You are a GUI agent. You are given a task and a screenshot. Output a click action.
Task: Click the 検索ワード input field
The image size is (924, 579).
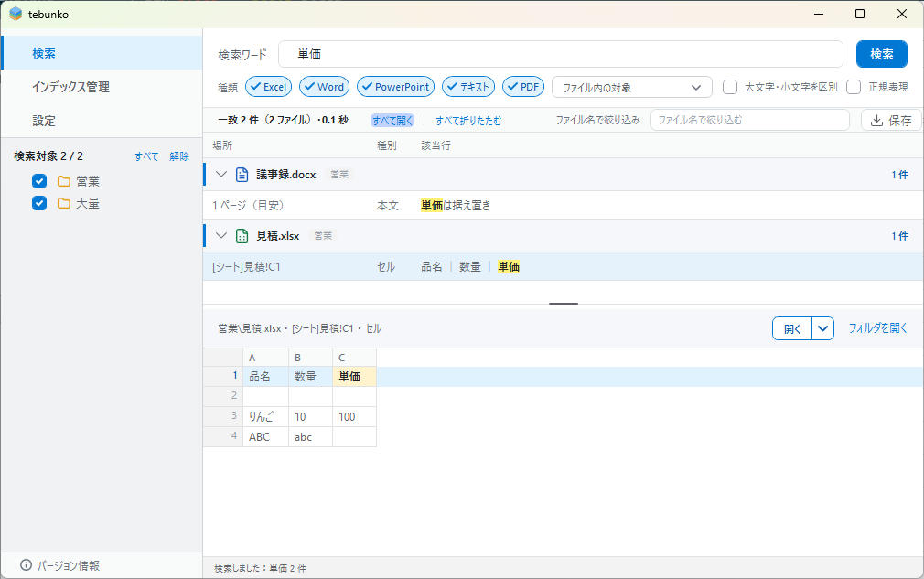(x=561, y=54)
